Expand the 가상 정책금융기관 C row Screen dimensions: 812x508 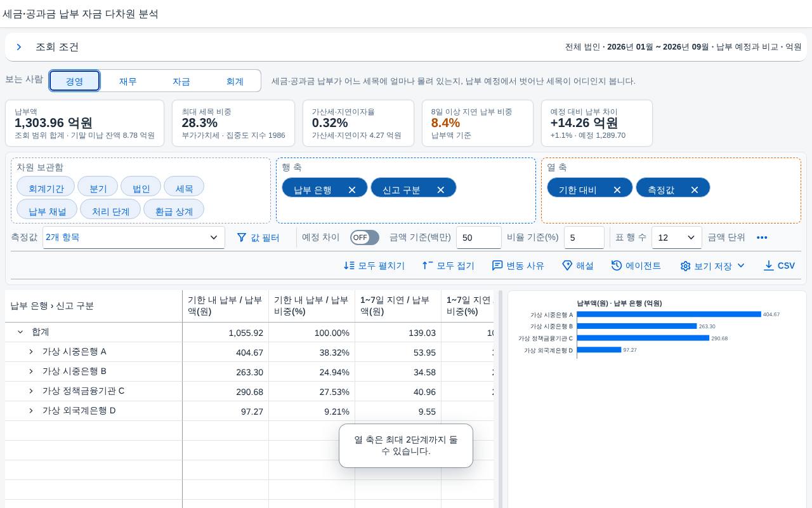(31, 391)
